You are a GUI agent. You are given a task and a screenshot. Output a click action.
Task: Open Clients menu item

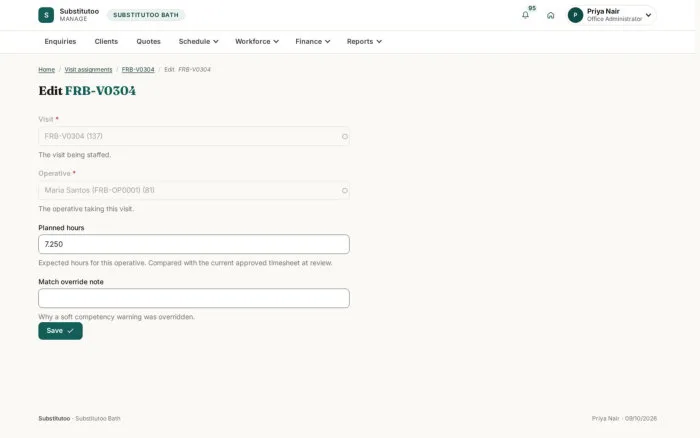(x=106, y=42)
